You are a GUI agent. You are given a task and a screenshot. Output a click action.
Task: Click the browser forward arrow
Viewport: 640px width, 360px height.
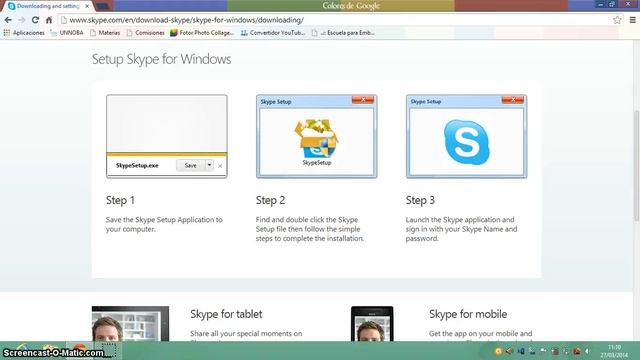click(x=22, y=20)
